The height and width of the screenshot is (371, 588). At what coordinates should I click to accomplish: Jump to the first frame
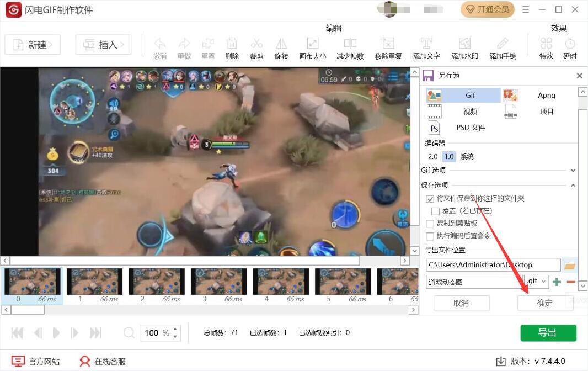[17, 333]
